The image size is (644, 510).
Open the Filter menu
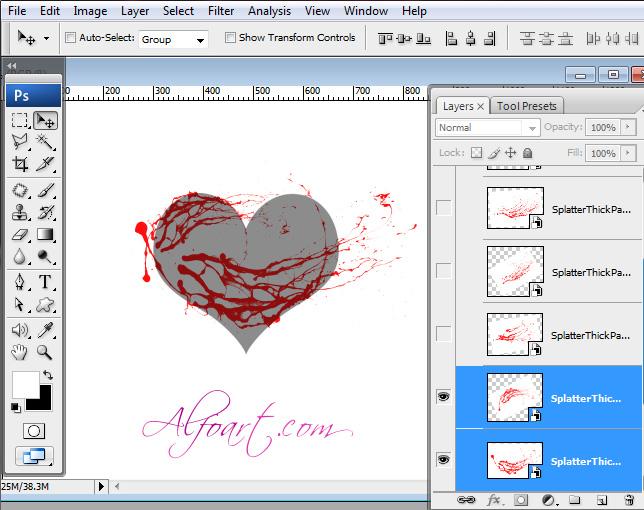pos(221,11)
